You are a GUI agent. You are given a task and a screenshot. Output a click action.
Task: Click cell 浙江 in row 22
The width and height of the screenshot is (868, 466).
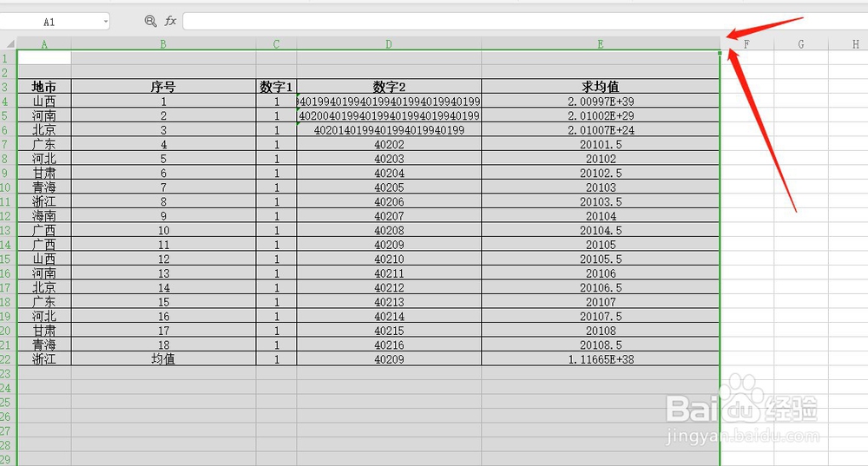(44, 359)
